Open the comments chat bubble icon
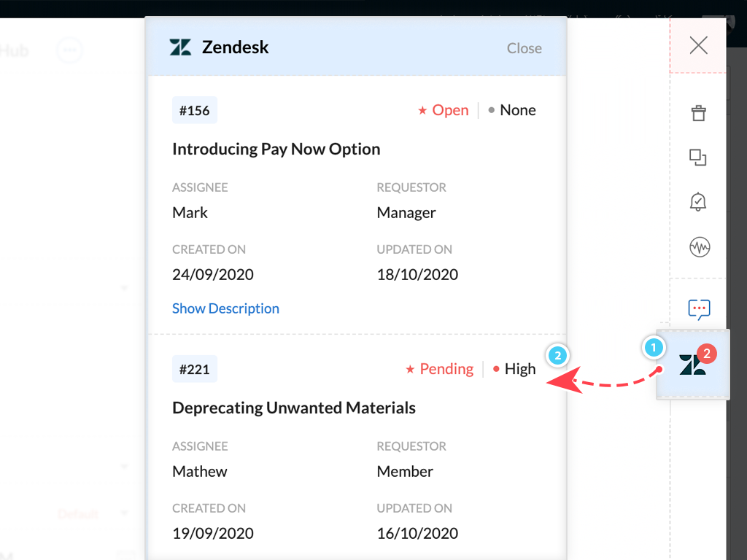Viewport: 747px width, 560px height. (699, 309)
